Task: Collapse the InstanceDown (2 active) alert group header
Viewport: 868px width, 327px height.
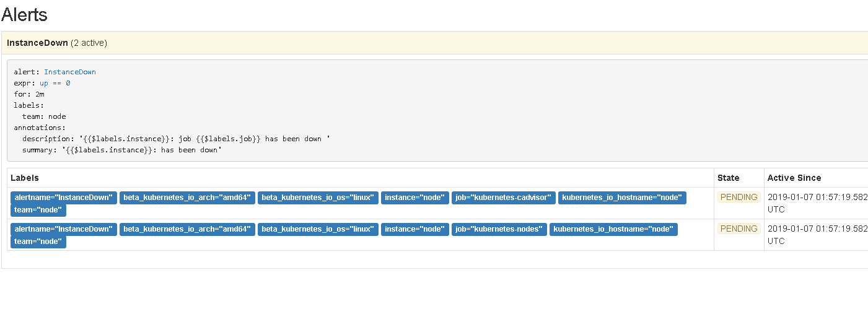Action: pyautogui.click(x=57, y=43)
